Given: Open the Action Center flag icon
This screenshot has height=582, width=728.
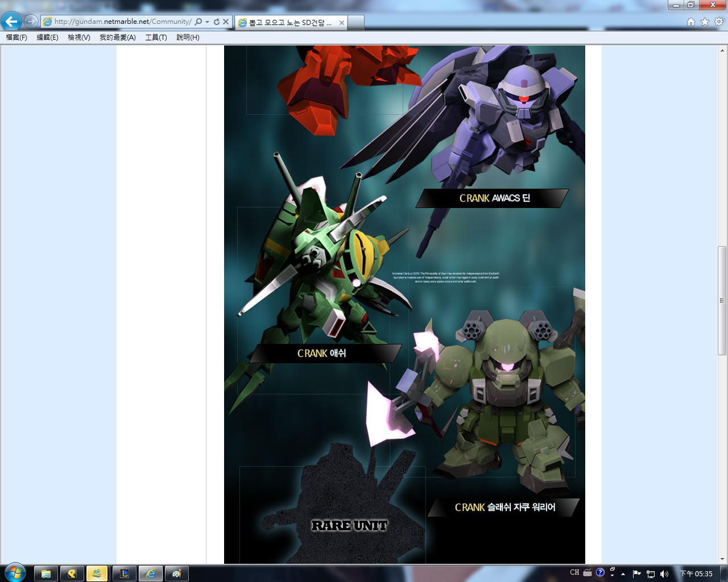Looking at the screenshot, I should pos(637,574).
